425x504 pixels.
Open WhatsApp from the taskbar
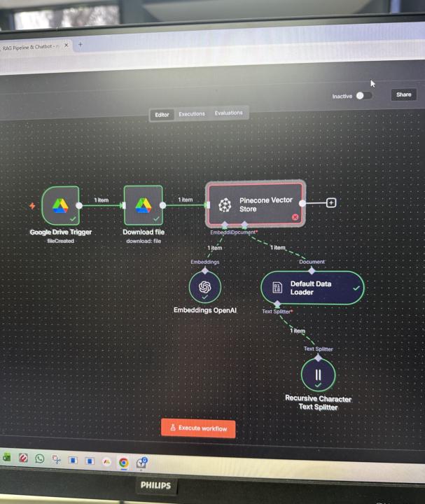(x=40, y=458)
